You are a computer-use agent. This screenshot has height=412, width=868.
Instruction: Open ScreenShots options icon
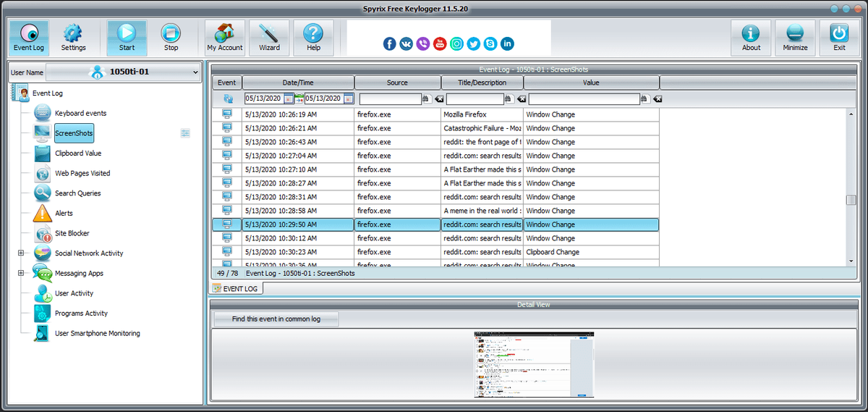pos(185,133)
